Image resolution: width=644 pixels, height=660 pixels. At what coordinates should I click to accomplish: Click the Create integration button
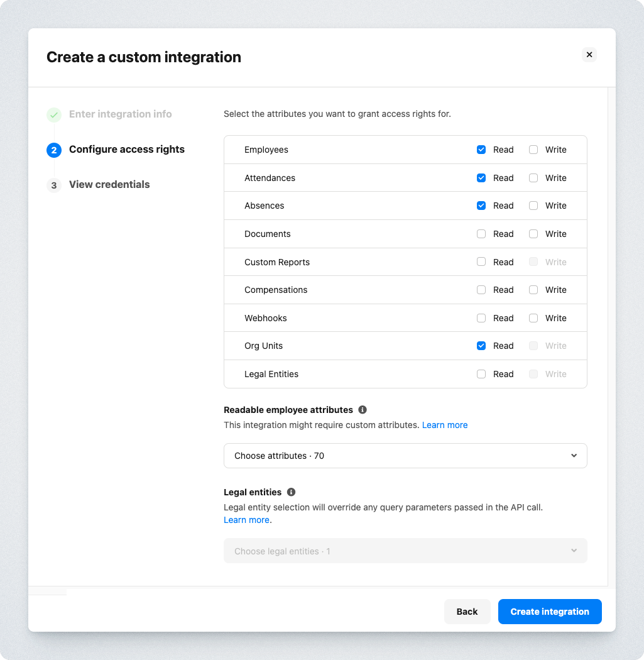point(550,612)
